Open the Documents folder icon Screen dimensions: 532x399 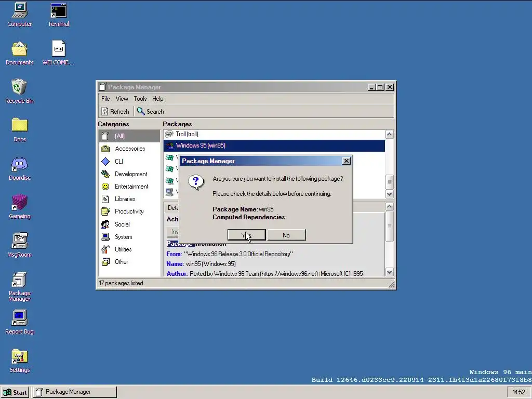tap(19, 53)
